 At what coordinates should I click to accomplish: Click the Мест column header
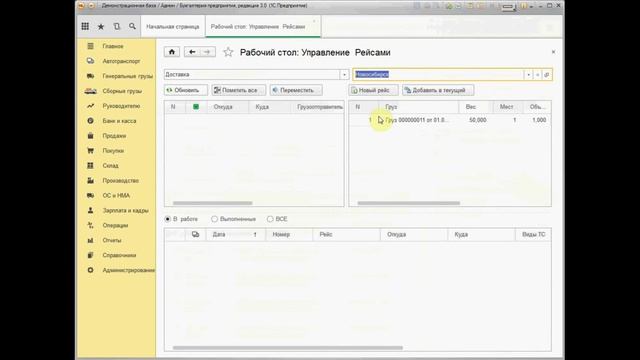[507, 107]
